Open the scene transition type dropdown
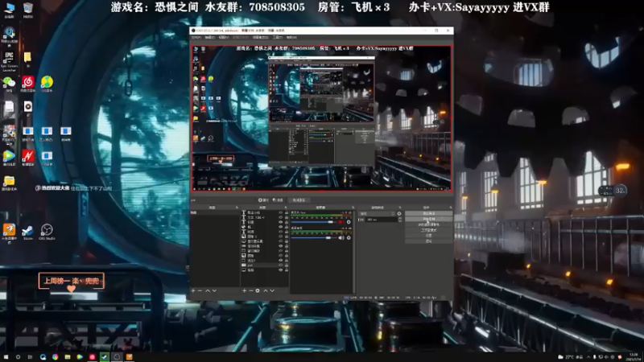The image size is (644, 362). tap(377, 214)
